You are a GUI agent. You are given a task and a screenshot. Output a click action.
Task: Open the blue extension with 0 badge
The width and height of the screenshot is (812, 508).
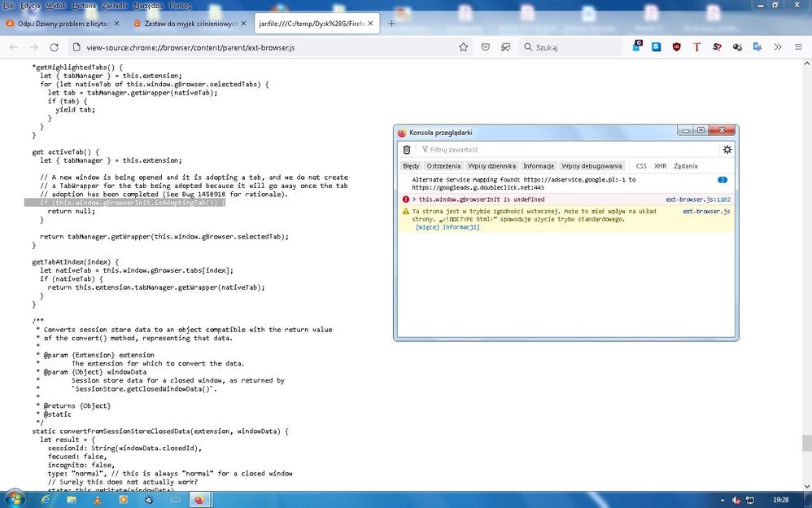click(x=637, y=46)
